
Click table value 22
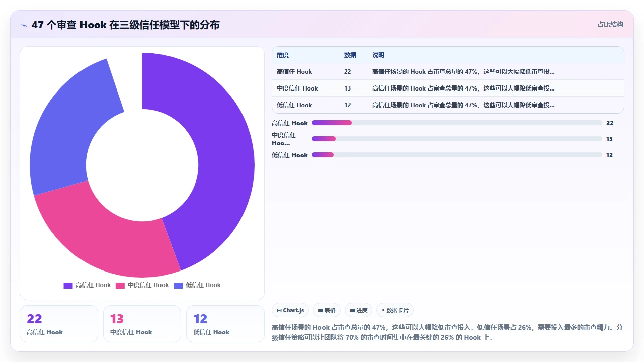tap(348, 72)
